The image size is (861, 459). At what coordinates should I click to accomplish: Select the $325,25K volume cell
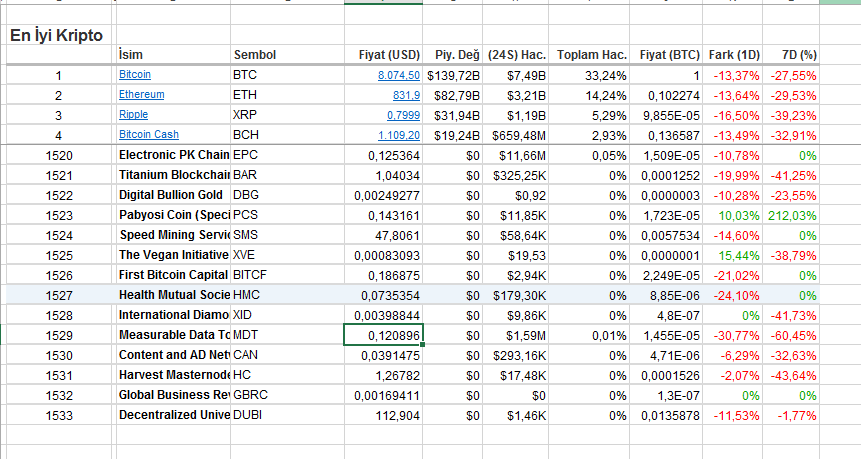coord(516,175)
